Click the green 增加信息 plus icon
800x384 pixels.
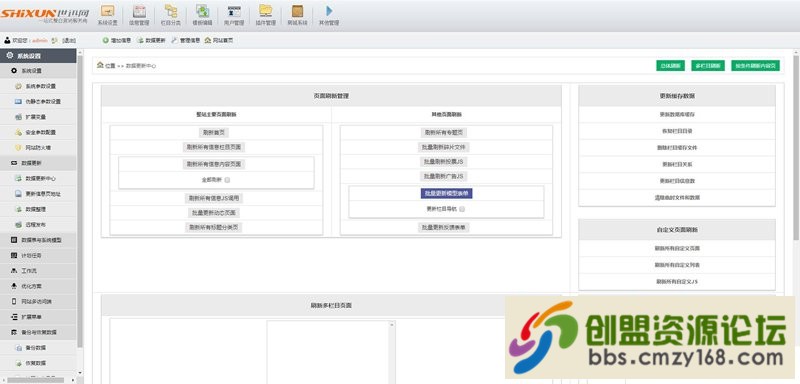pyautogui.click(x=106, y=40)
